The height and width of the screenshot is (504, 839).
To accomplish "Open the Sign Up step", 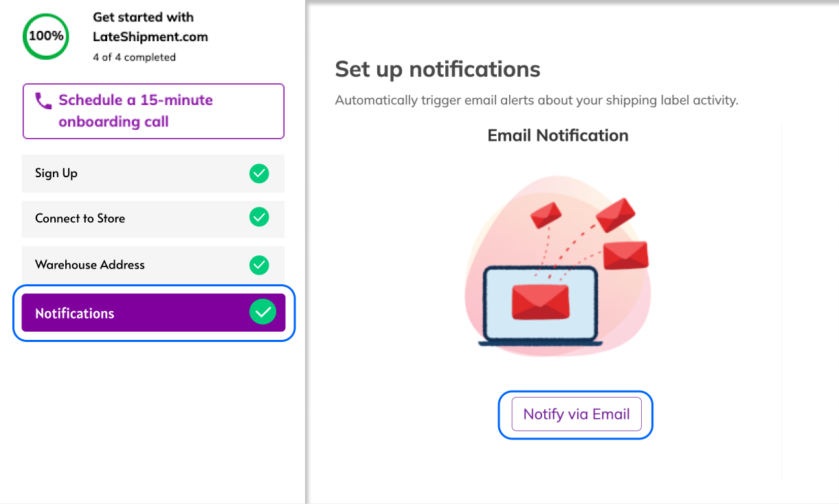I will coord(56,173).
